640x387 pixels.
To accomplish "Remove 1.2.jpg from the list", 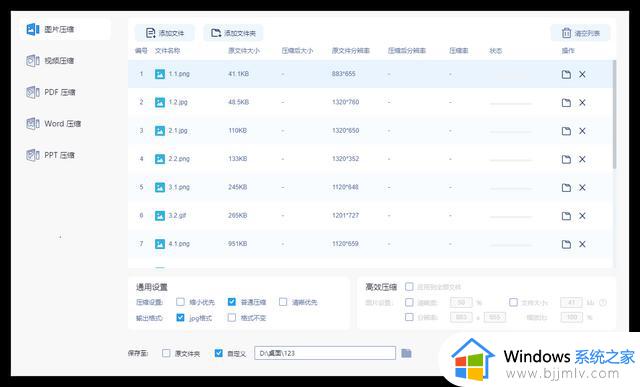I will (x=582, y=102).
